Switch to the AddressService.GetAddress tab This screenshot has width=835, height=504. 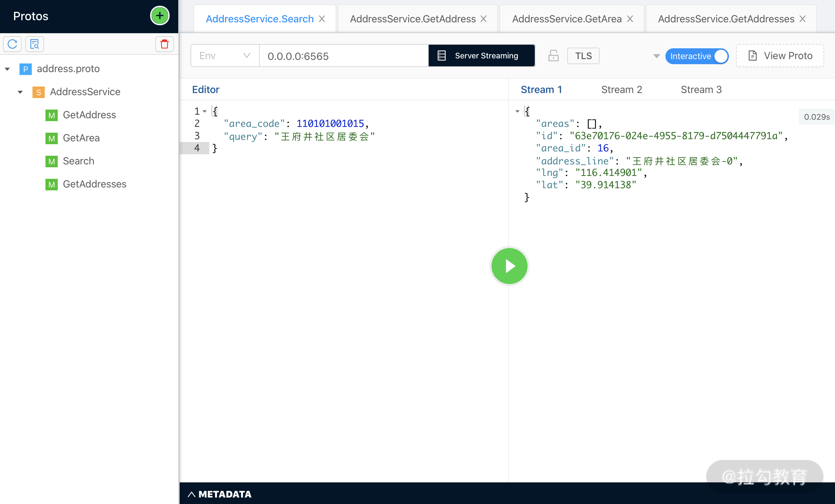pos(413,19)
